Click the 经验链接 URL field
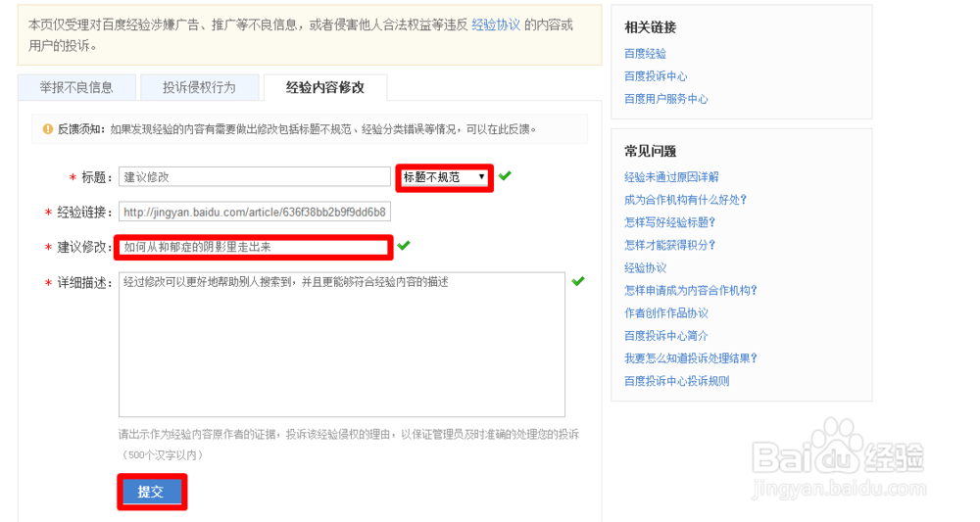 pyautogui.click(x=255, y=213)
